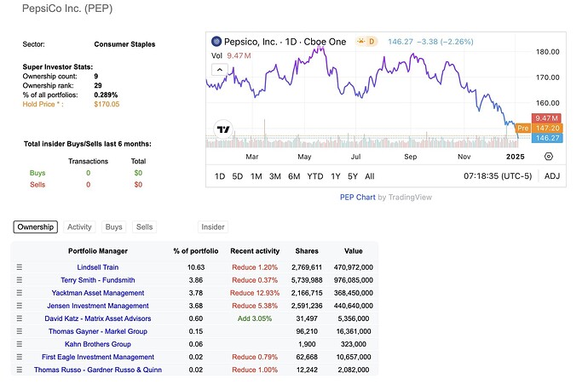Open row menu icon for Kahn Brothers Group
This screenshot has height=390, width=588.
tap(19, 344)
